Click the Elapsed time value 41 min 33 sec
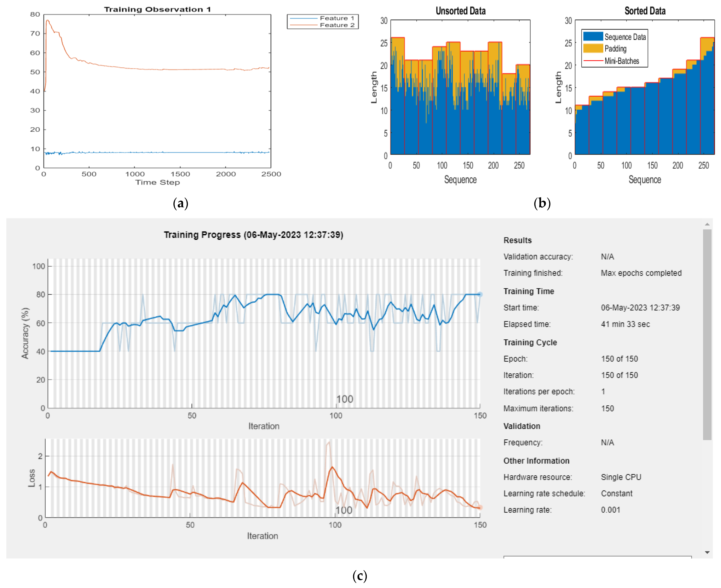 625,324
